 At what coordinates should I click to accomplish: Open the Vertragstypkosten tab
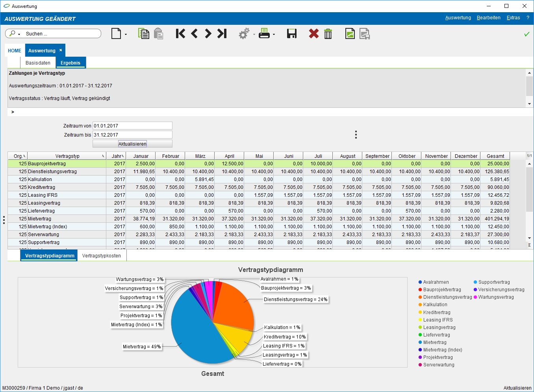point(102,256)
